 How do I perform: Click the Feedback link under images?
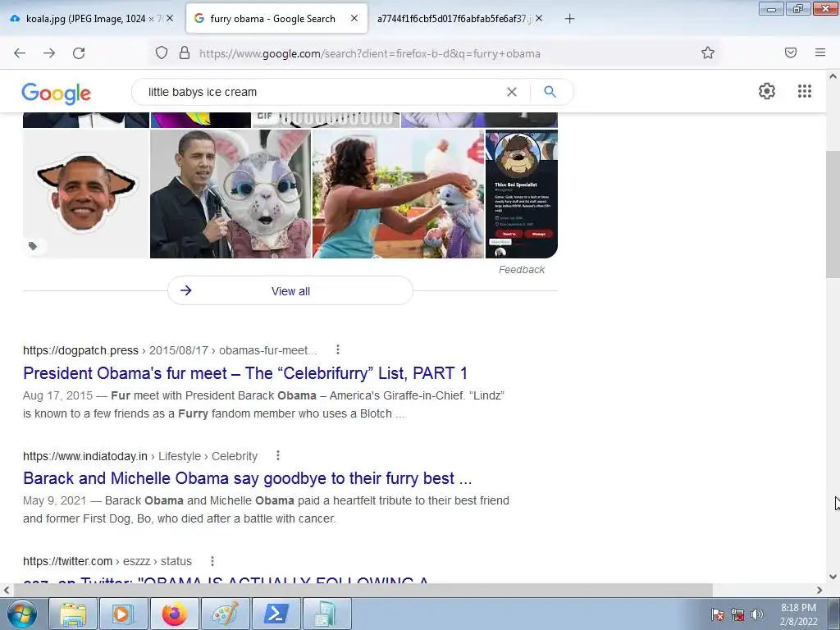tap(521, 269)
